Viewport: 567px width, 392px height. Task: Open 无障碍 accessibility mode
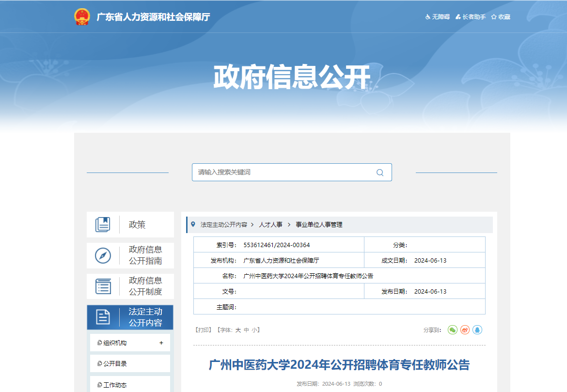pos(438,17)
